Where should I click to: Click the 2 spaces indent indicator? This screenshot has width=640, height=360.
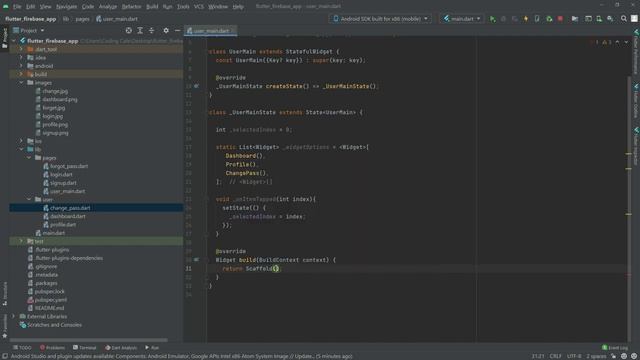596,356
